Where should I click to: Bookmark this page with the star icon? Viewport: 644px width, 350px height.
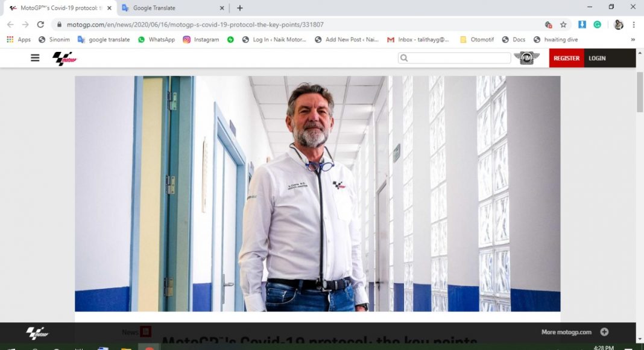click(x=563, y=25)
